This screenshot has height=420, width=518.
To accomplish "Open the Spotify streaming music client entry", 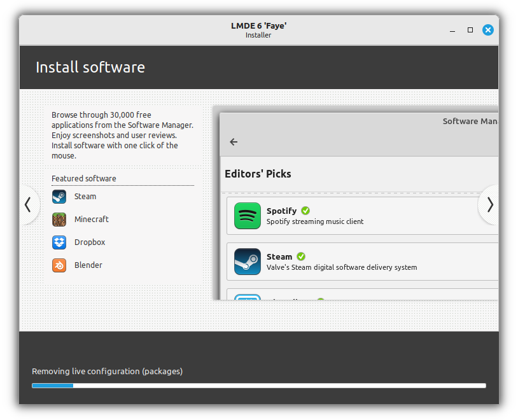I will pos(356,216).
